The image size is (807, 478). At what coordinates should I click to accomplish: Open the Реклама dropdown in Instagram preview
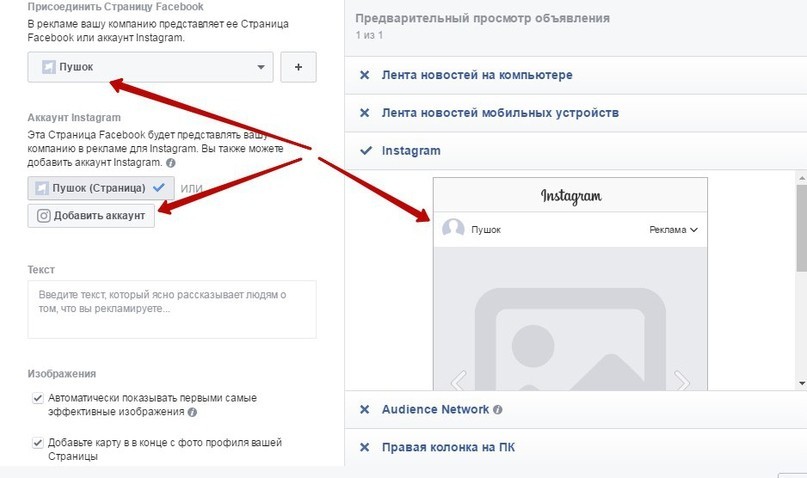673,230
